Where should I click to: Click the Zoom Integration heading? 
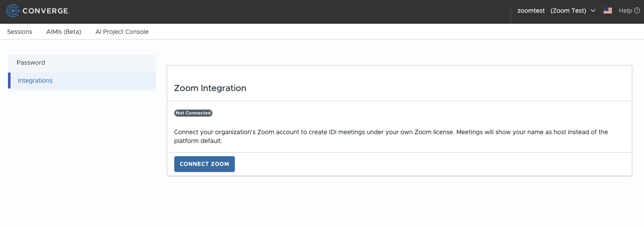pyautogui.click(x=210, y=88)
